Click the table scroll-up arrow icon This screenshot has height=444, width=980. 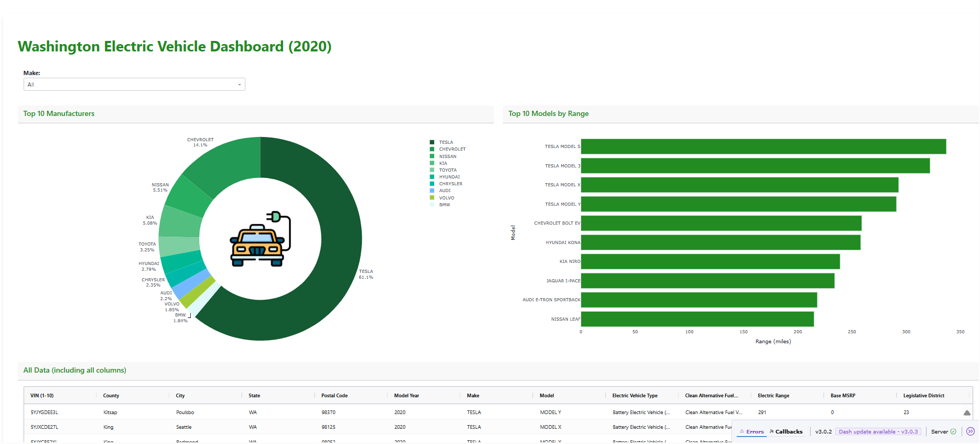pos(967,413)
